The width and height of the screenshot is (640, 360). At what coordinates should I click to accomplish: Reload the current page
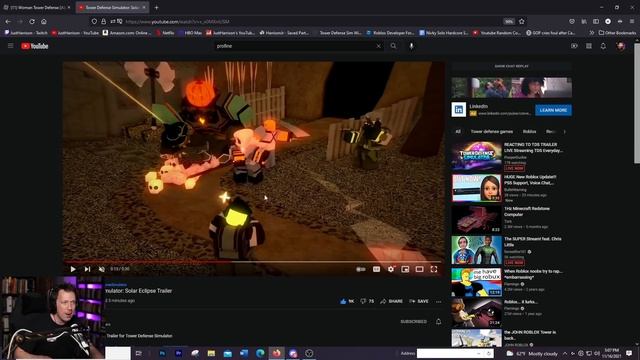[x=32, y=21]
